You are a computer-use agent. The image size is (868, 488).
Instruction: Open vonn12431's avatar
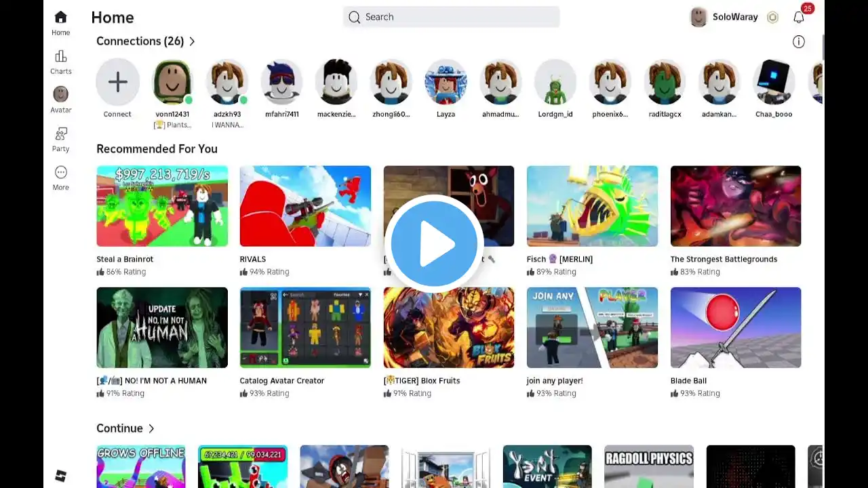coord(172,82)
